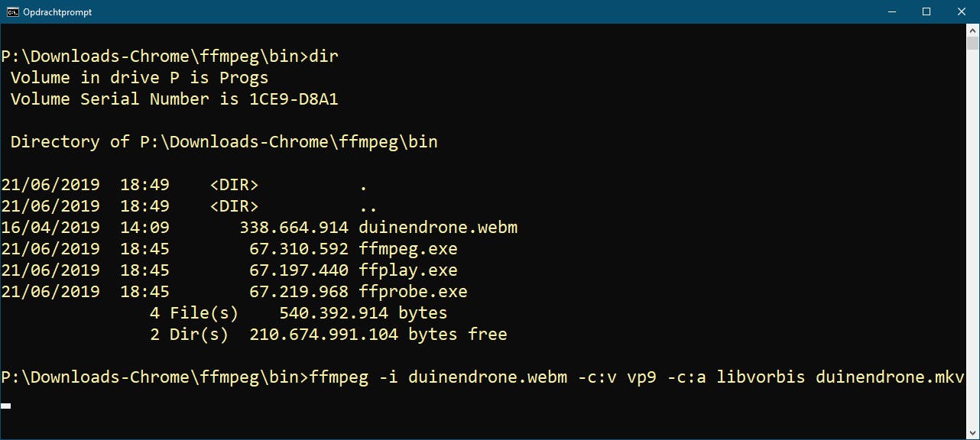This screenshot has width=980, height=440.
Task: Place the cursor at the blinking caret
Action: (x=6, y=406)
